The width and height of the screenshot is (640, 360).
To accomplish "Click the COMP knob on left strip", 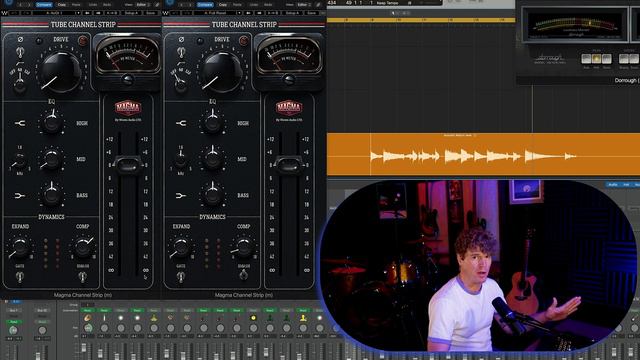I will (83, 247).
